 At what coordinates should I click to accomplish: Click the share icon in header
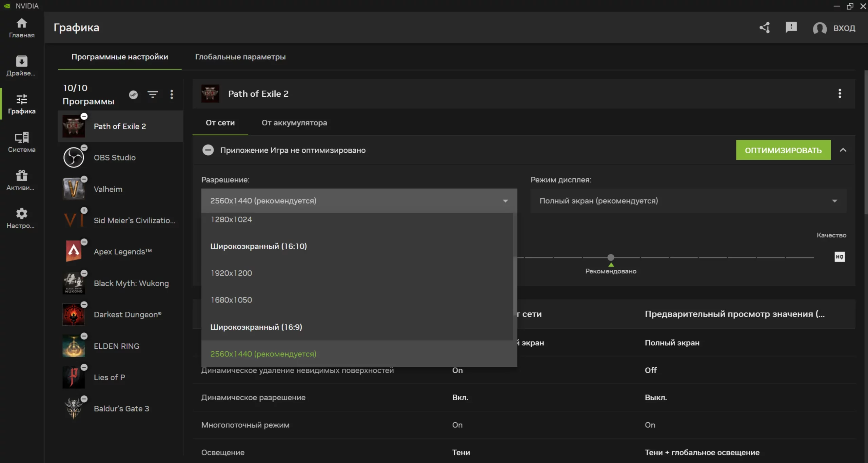(x=765, y=27)
